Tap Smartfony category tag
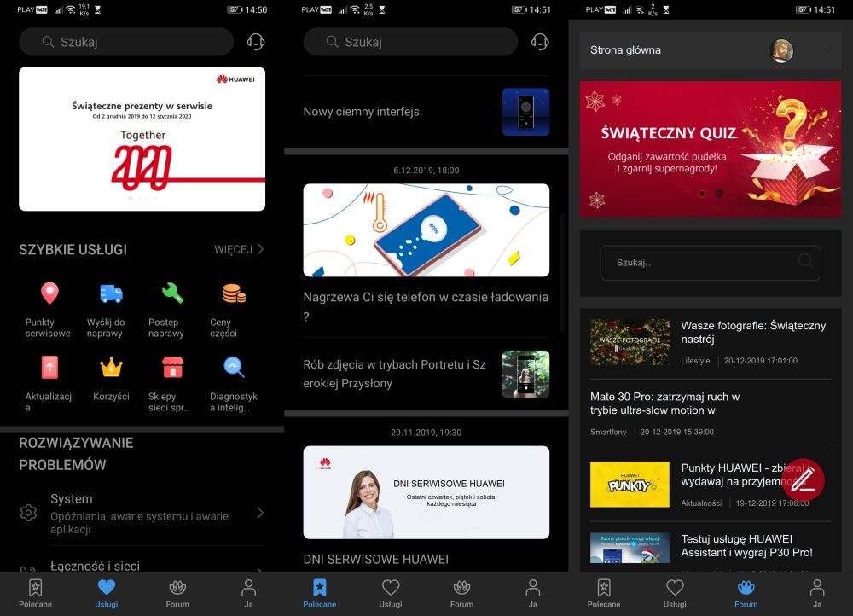Viewport: 853px width, 616px height. coord(608,432)
